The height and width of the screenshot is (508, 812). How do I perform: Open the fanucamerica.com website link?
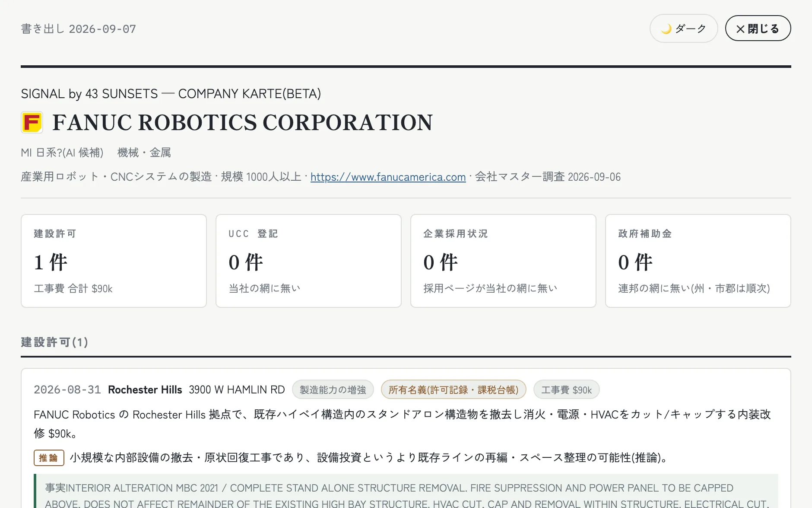tap(388, 177)
